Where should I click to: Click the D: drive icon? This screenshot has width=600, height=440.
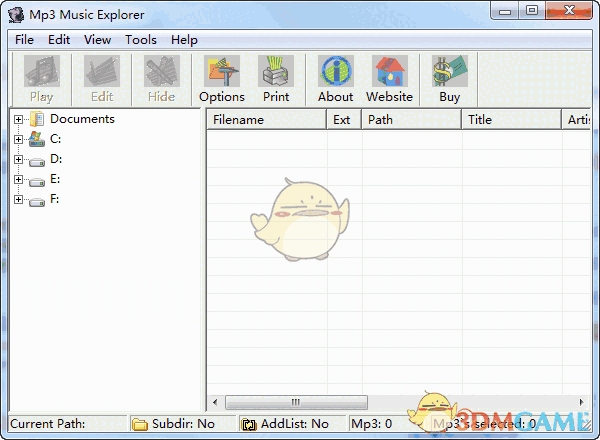tap(37, 162)
